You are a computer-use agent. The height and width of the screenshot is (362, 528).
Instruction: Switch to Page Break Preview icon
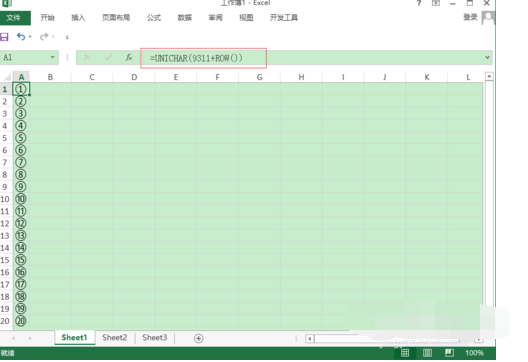tap(449, 353)
